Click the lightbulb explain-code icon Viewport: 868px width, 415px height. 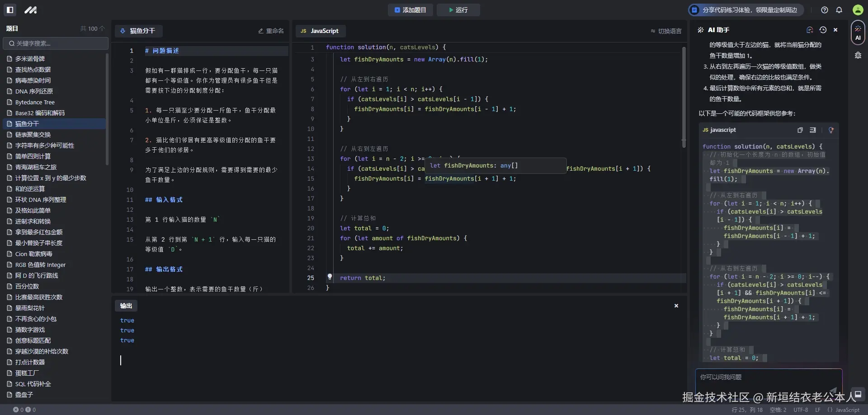coord(831,130)
